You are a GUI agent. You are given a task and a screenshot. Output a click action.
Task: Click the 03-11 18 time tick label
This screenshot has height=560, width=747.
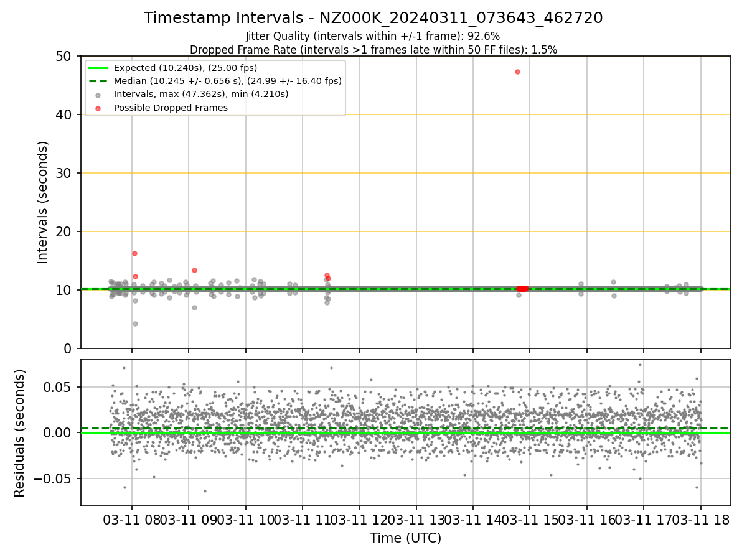[700, 520]
